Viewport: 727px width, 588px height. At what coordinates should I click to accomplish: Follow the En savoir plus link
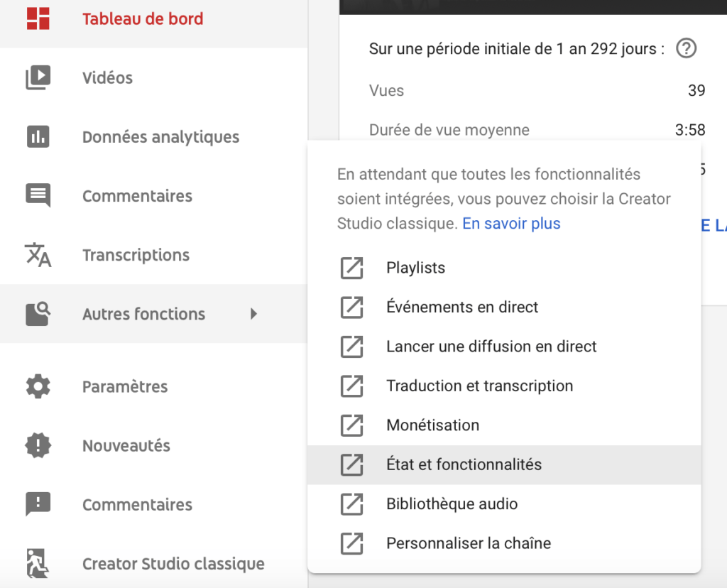[511, 224]
